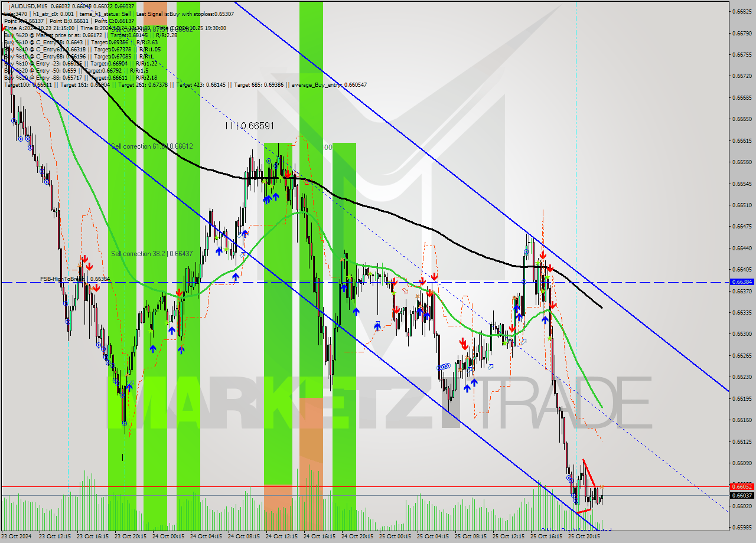Click the '25 Oct 04:15' time label
Screen dimensions: 756x543
coord(433,537)
